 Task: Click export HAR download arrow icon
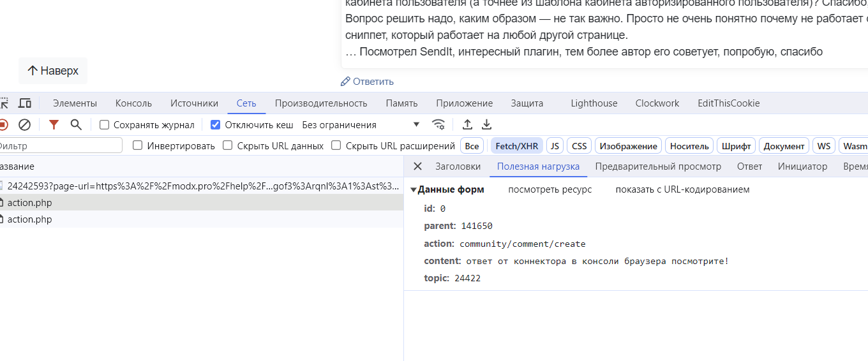(486, 125)
